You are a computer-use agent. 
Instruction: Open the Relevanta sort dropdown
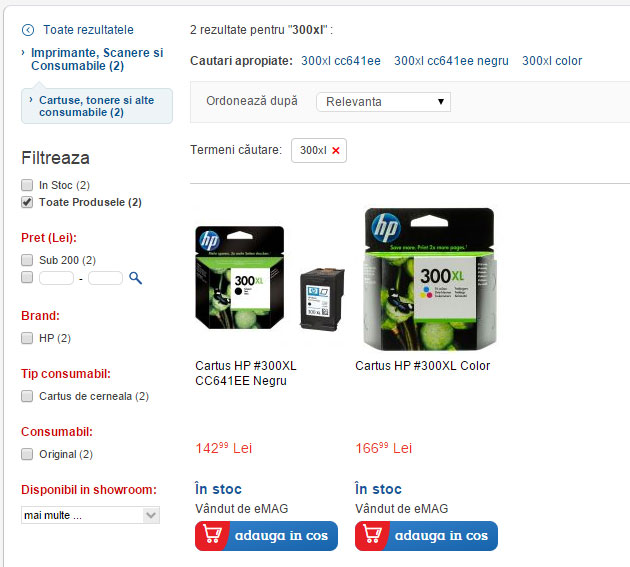click(383, 102)
